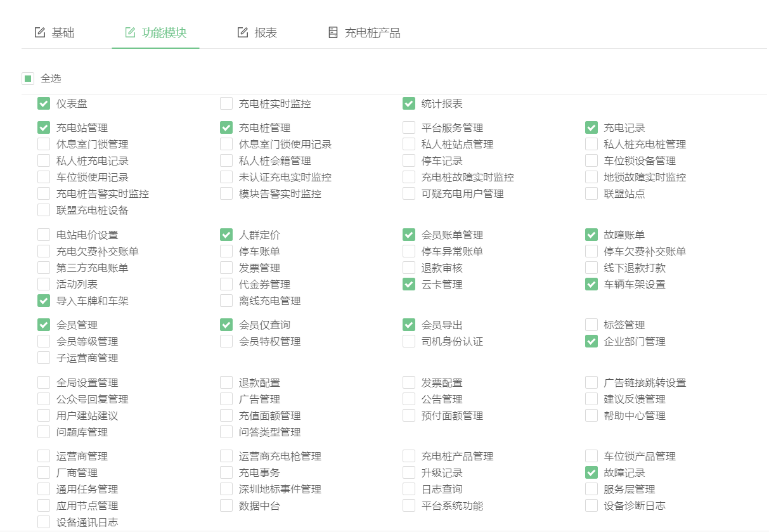Enable 充电桩实时监控
Image resolution: width=769 pixels, height=532 pixels.
[x=226, y=103]
